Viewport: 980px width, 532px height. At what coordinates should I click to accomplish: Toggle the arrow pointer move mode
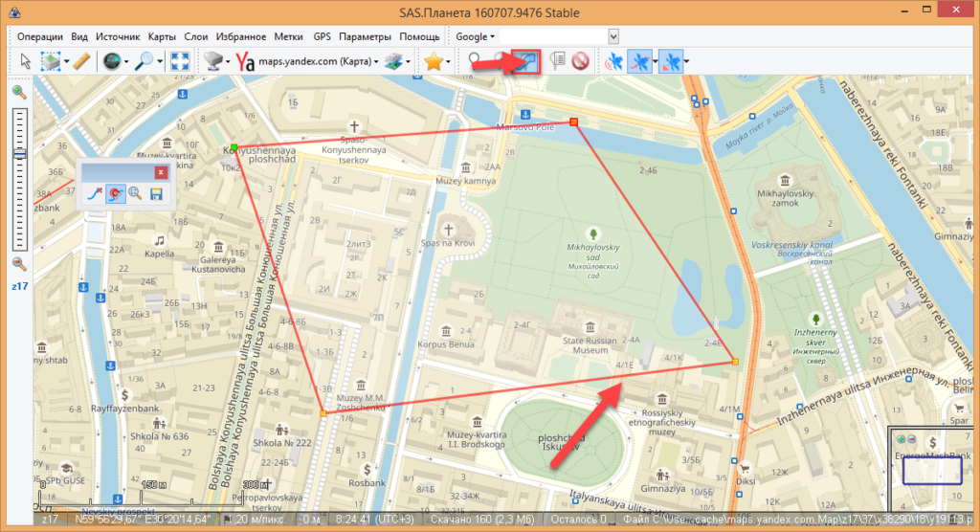click(26, 61)
